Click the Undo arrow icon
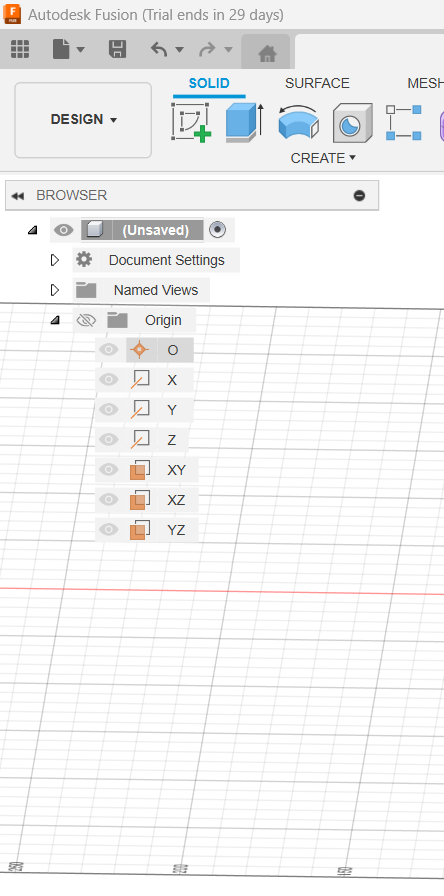Viewport: 444px width, 896px height. (x=159, y=49)
